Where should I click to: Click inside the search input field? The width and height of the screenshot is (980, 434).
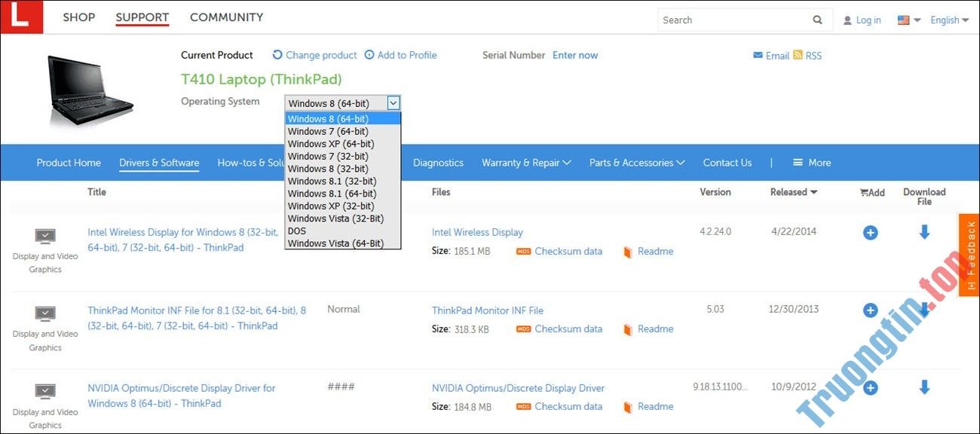click(731, 20)
